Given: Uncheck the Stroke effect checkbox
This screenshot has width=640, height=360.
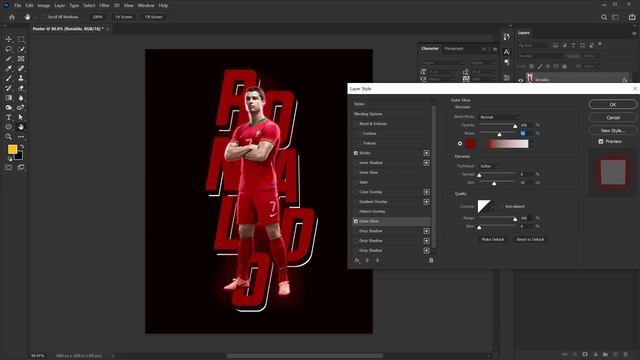Looking at the screenshot, I should [356, 153].
